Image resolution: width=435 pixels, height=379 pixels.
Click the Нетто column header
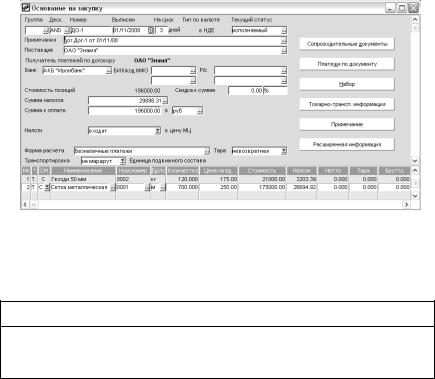pos(333,171)
